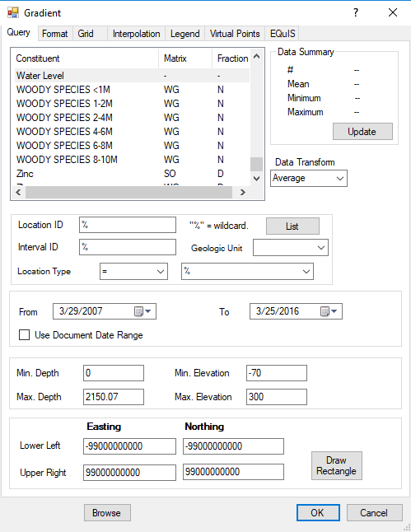Image resolution: width=411 pixels, height=532 pixels.
Task: Click the Min. Depth field
Action: 114,373
